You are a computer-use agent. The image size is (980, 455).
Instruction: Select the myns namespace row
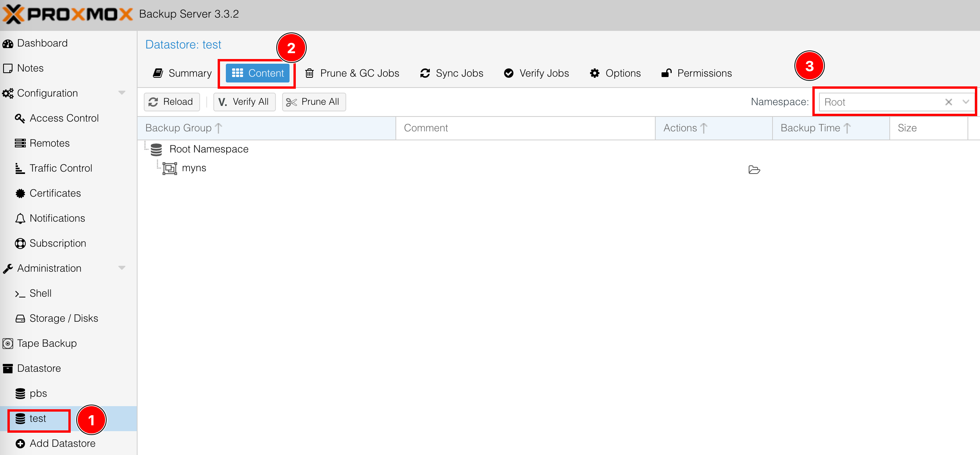coord(194,168)
